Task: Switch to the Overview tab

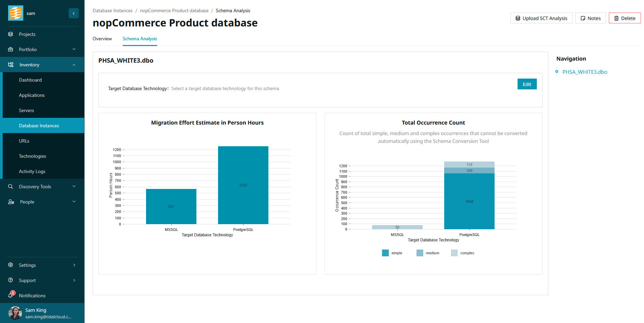Action: [102, 39]
